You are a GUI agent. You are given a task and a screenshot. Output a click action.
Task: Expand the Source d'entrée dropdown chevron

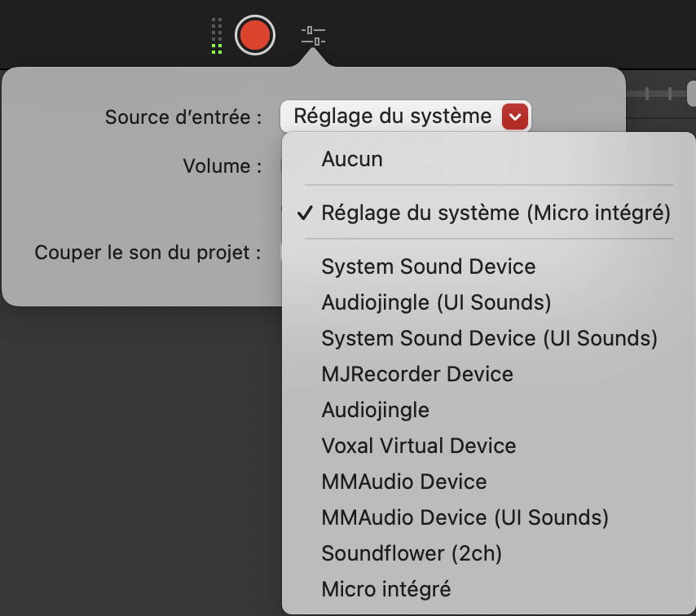point(514,117)
